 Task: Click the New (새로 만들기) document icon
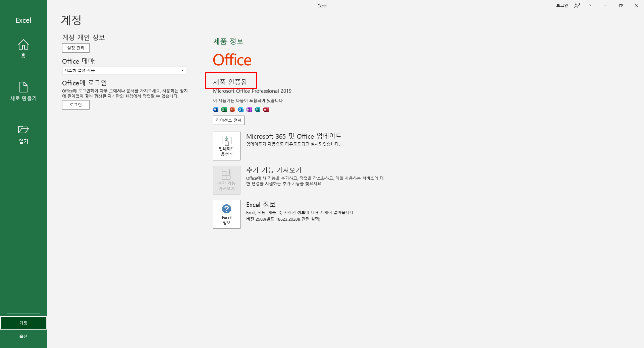pyautogui.click(x=23, y=87)
